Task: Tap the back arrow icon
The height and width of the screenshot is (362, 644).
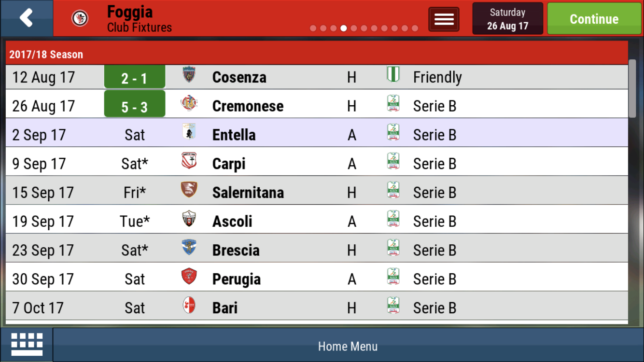Action: (26, 18)
